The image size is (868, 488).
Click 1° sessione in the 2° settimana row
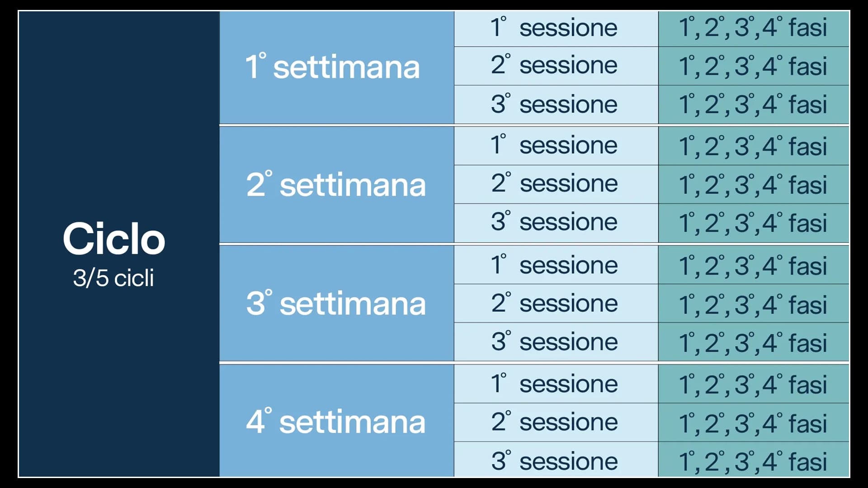(x=555, y=145)
